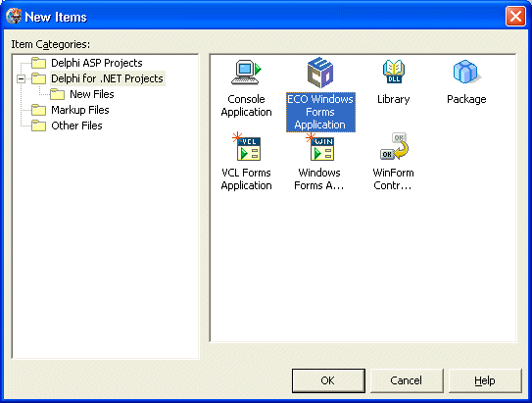532x403 pixels.
Task: Choose the Package box icon
Action: pos(466,72)
